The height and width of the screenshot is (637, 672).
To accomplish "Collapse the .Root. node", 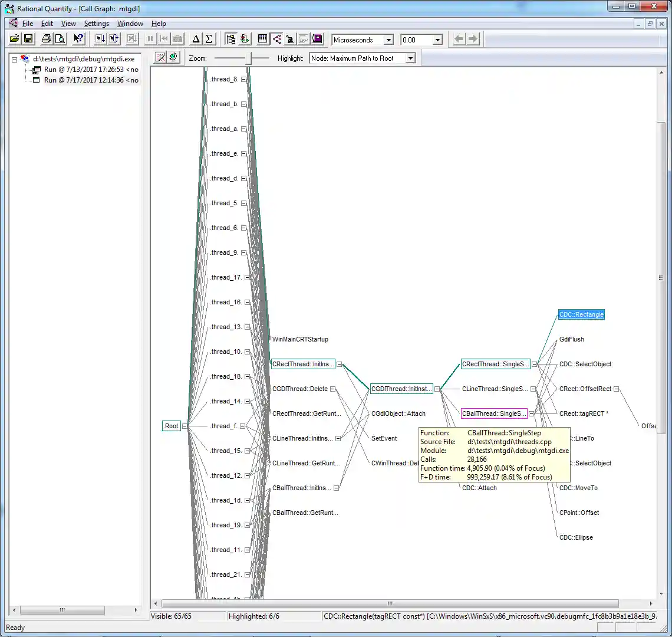I will click(185, 426).
